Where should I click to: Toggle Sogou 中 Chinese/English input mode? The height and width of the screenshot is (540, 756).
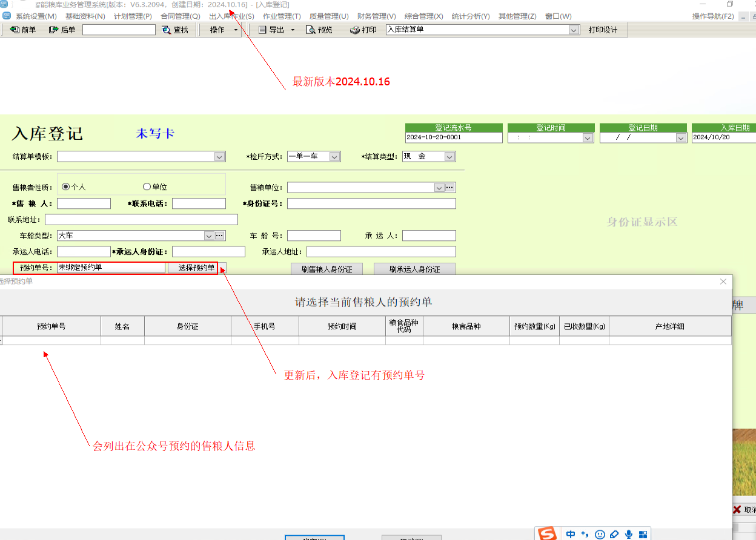point(571,535)
